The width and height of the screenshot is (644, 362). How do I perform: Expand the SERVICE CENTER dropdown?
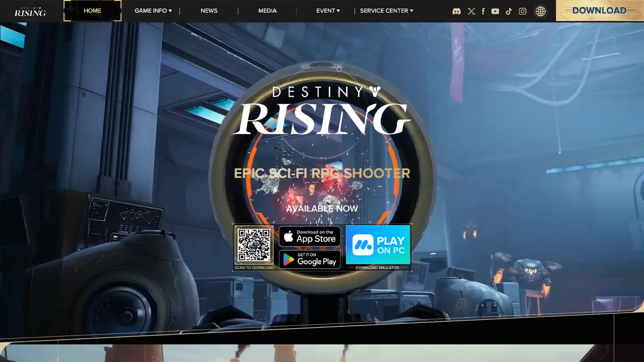tap(386, 11)
